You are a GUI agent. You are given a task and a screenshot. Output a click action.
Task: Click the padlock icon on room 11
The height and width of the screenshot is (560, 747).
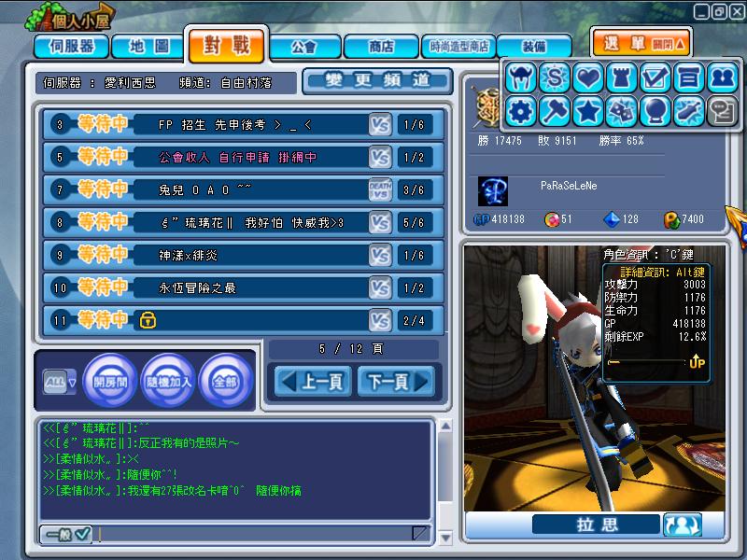click(x=148, y=320)
